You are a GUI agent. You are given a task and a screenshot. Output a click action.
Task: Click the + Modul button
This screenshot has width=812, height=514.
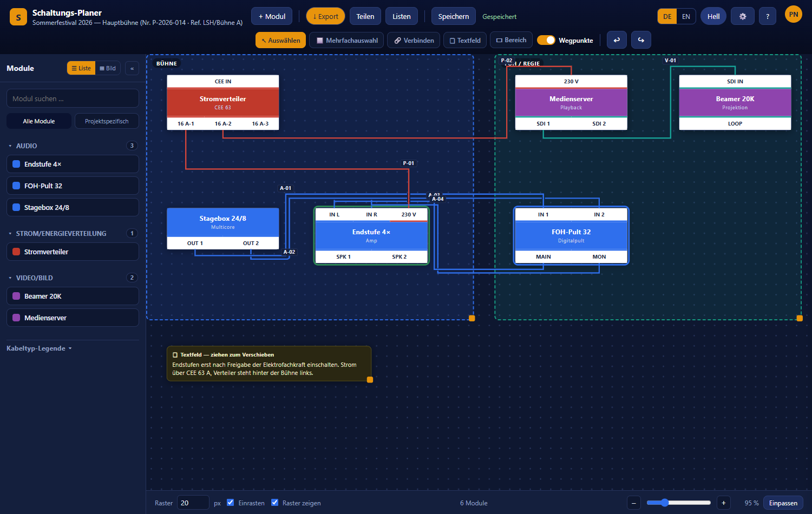(x=272, y=16)
